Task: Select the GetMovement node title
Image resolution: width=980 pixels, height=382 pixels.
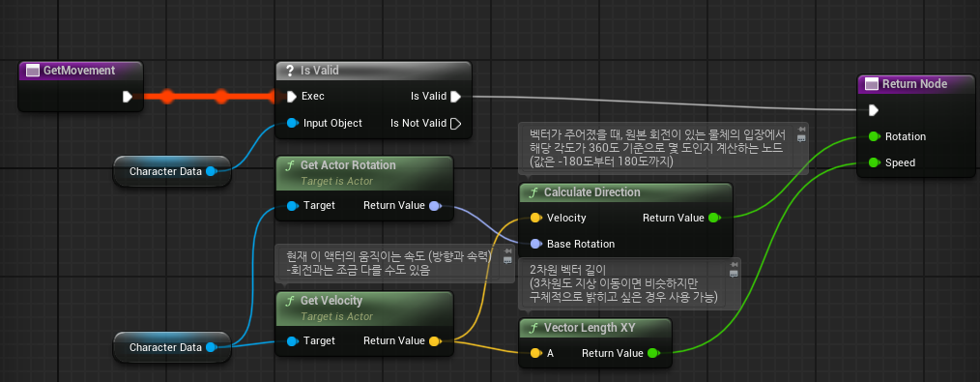Action: (x=79, y=71)
